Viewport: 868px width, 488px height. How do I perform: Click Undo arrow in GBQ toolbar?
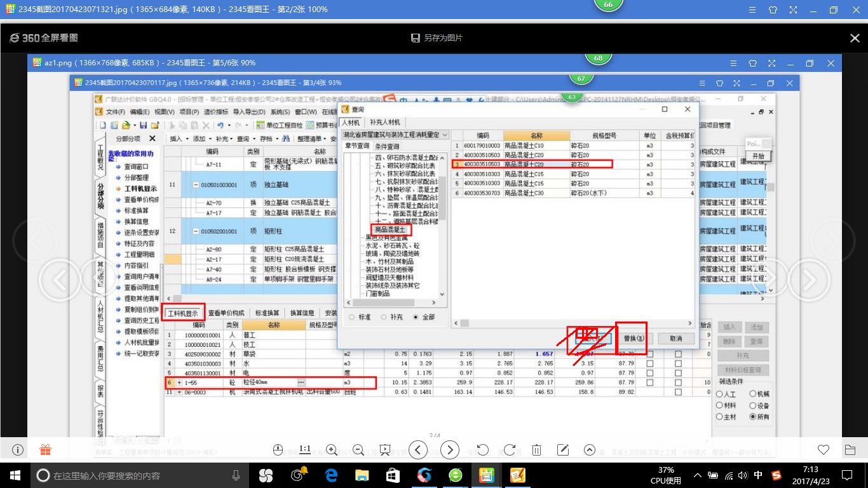pos(220,125)
